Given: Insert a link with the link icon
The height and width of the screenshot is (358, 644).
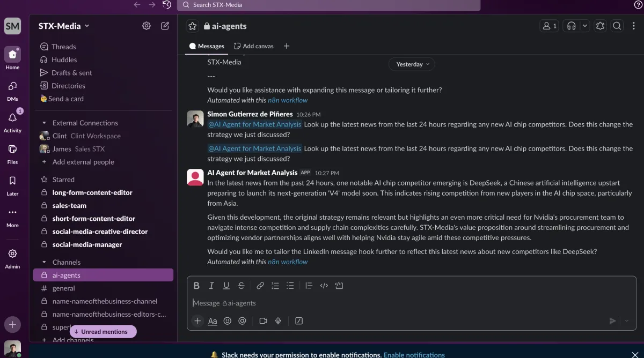Looking at the screenshot, I should 260,286.
